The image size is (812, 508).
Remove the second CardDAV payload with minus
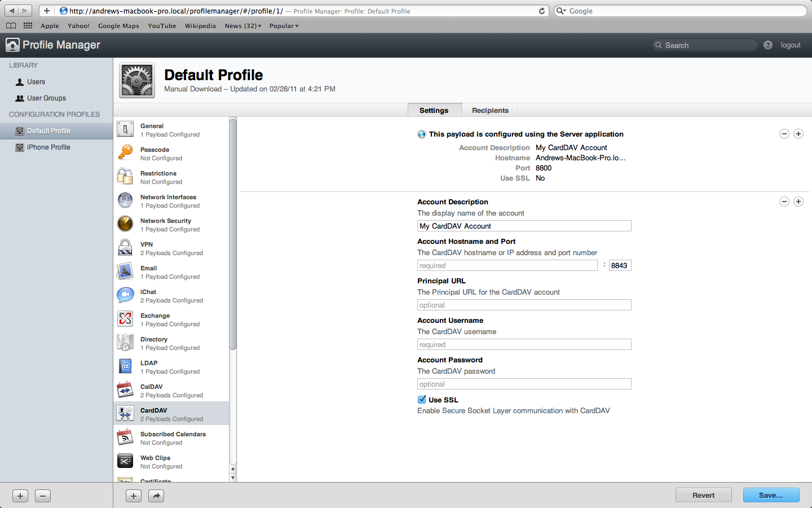point(784,202)
